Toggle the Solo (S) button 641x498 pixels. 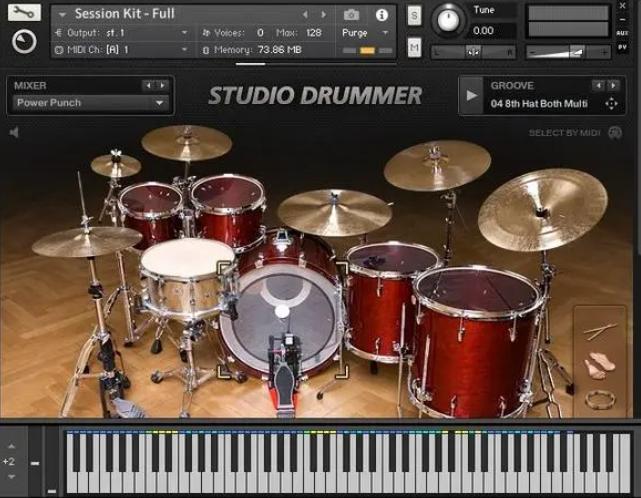click(x=414, y=16)
